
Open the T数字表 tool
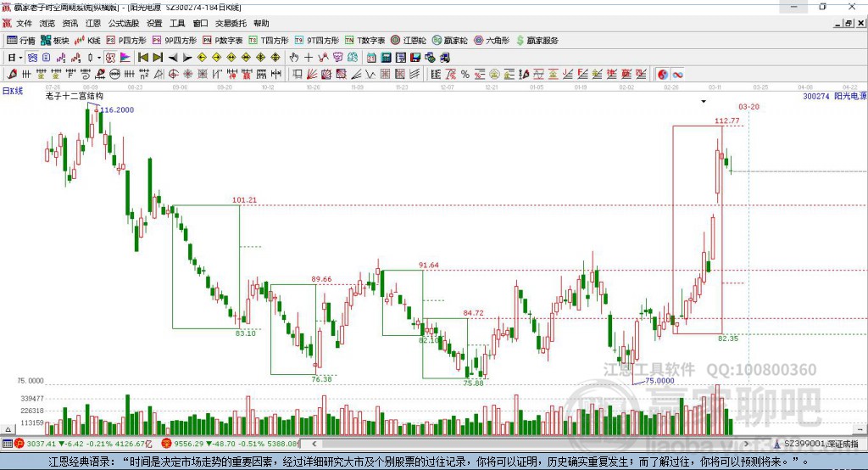pyautogui.click(x=364, y=41)
